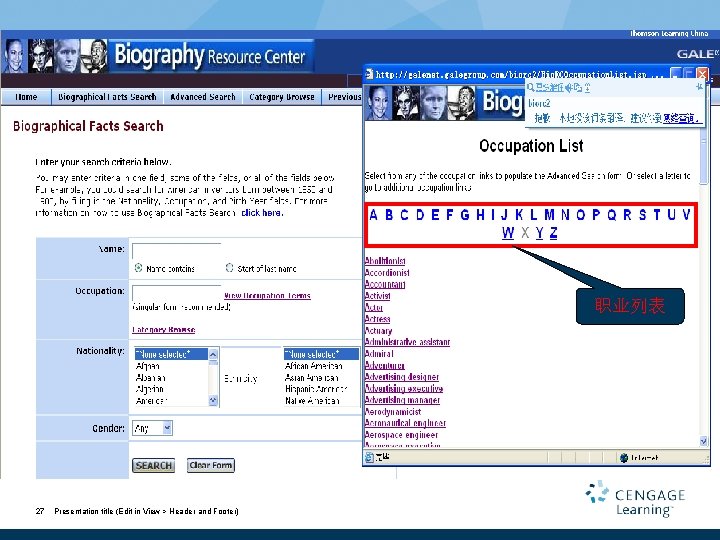This screenshot has width=720, height=540.
Task: Open the Gender dropdown
Action: coord(152,428)
